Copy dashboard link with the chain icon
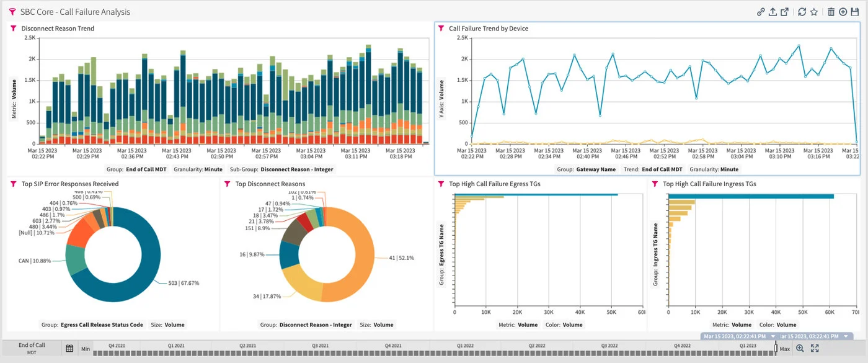This screenshot has height=363, width=868. 761,12
